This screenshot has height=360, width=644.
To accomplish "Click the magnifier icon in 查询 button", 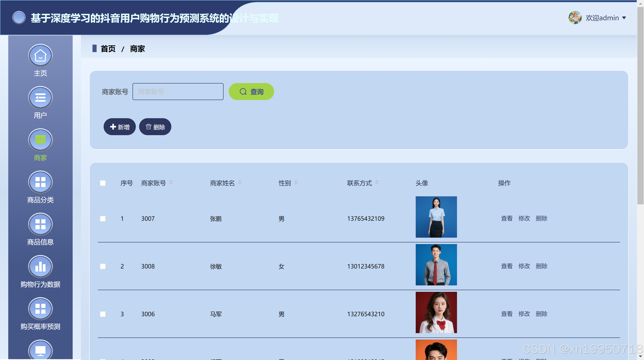I will point(243,92).
